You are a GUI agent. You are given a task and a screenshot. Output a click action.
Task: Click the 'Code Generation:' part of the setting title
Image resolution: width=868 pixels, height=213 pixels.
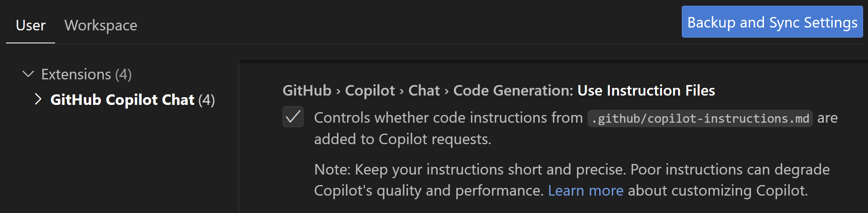(x=513, y=90)
